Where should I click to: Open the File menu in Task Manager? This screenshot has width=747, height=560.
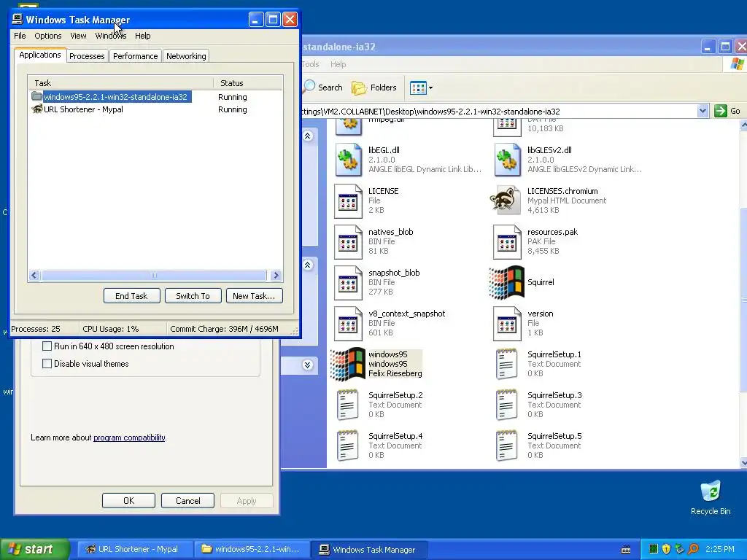tap(20, 36)
